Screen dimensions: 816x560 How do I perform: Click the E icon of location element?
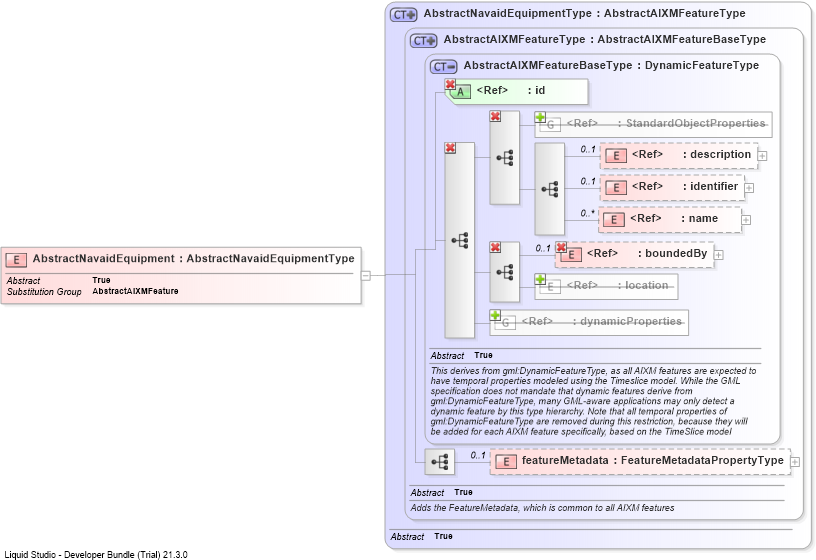click(x=550, y=287)
